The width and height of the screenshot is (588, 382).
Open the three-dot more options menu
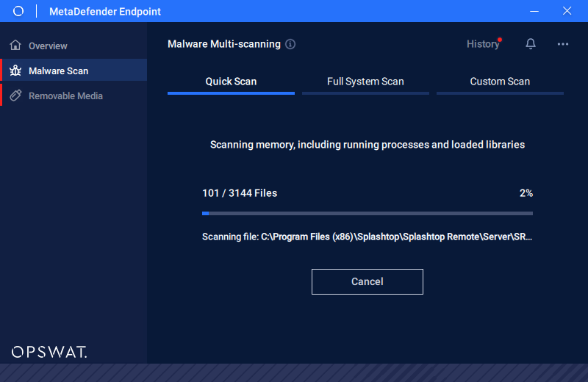[562, 44]
